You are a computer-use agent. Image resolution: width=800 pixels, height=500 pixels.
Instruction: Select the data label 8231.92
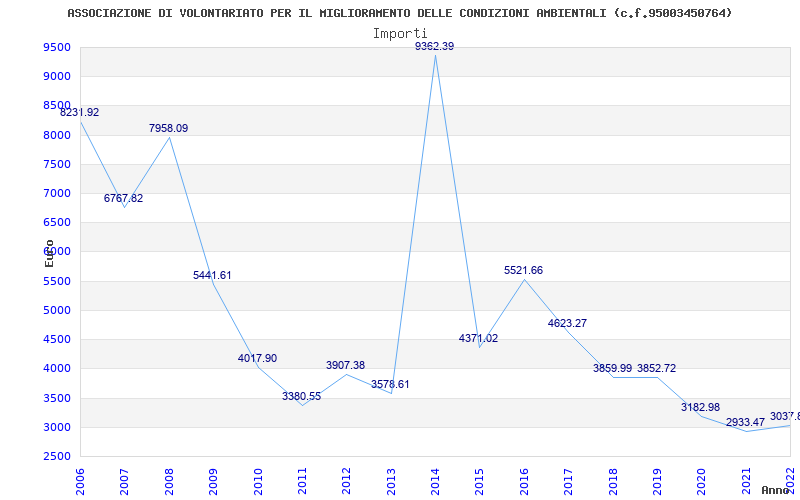tap(80, 113)
